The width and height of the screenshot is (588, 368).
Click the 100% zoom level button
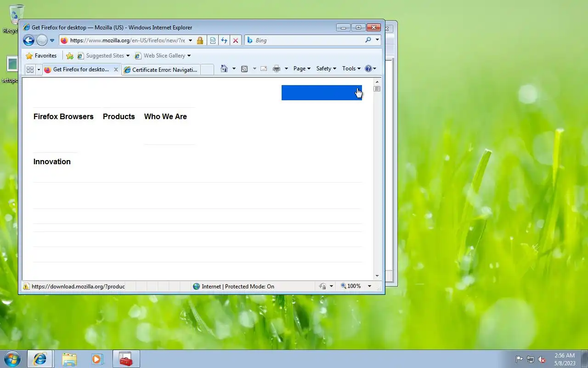(351, 286)
